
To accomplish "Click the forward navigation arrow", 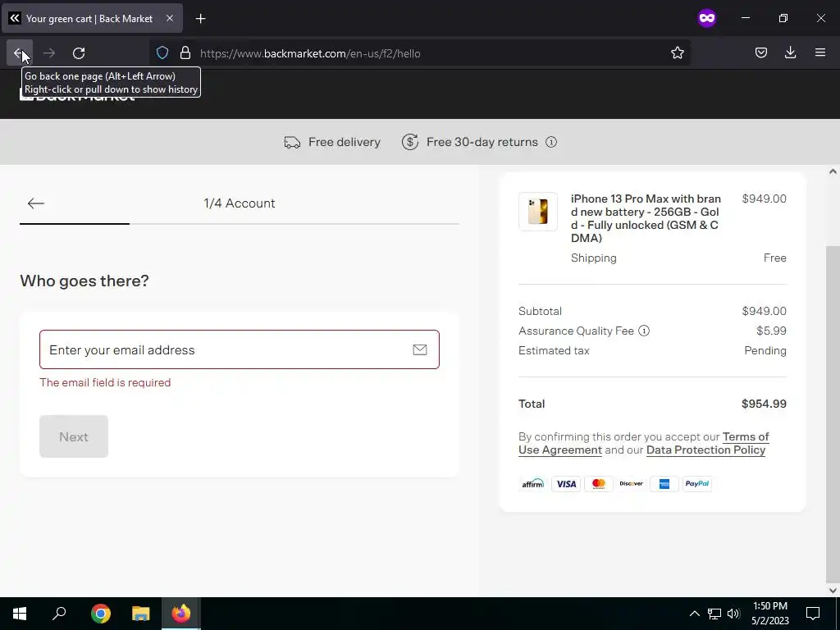I will coord(48,53).
